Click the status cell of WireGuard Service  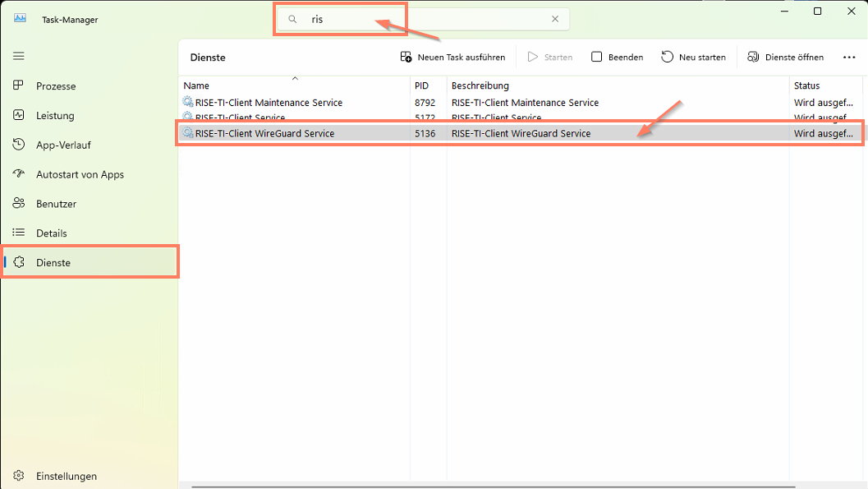(x=823, y=133)
